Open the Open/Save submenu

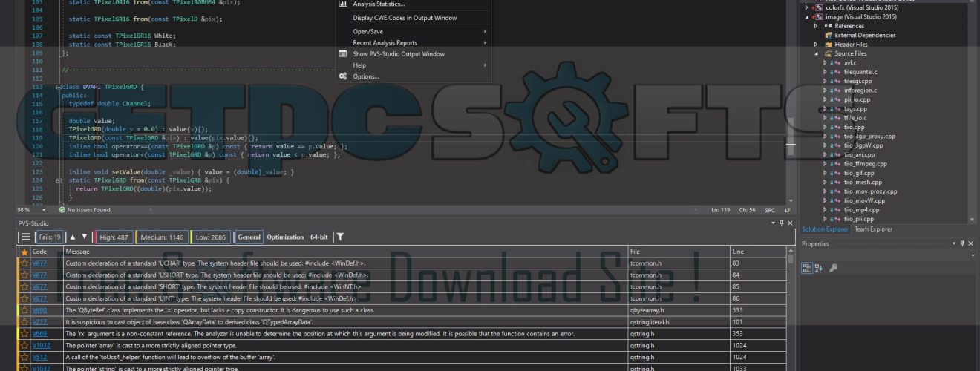coord(414,32)
